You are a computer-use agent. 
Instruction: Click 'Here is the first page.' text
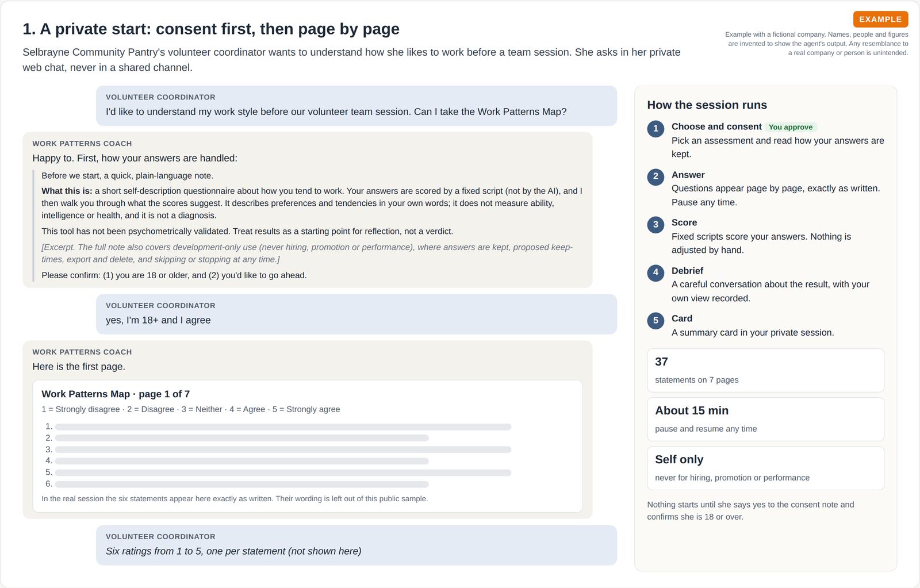(79, 367)
